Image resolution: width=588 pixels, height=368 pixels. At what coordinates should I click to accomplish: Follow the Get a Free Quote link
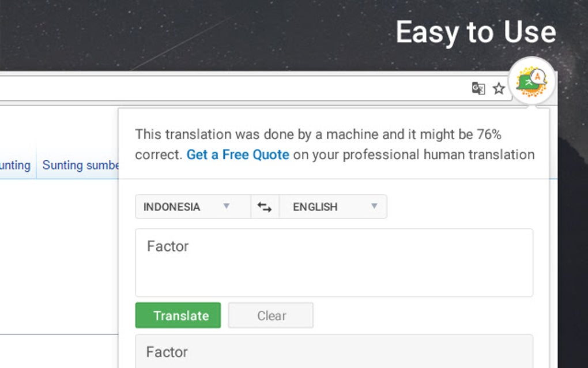tap(238, 155)
